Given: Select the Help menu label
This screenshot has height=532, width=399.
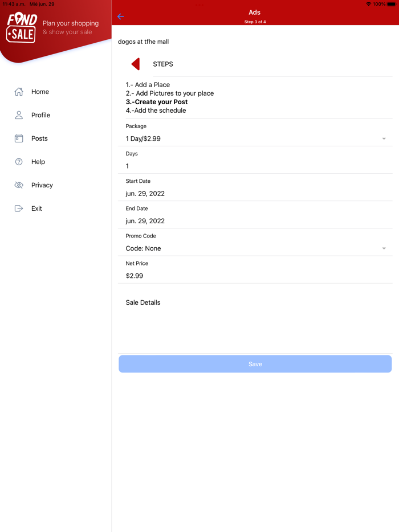Looking at the screenshot, I should (x=38, y=162).
